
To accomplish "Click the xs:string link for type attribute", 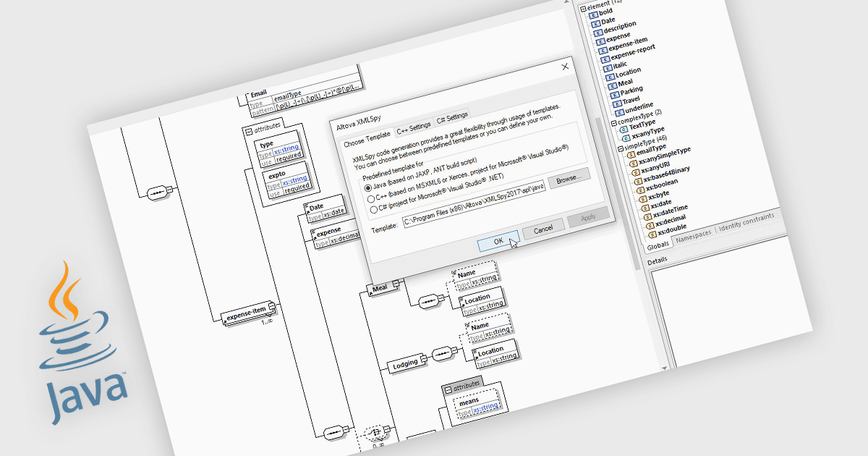I will click(286, 150).
